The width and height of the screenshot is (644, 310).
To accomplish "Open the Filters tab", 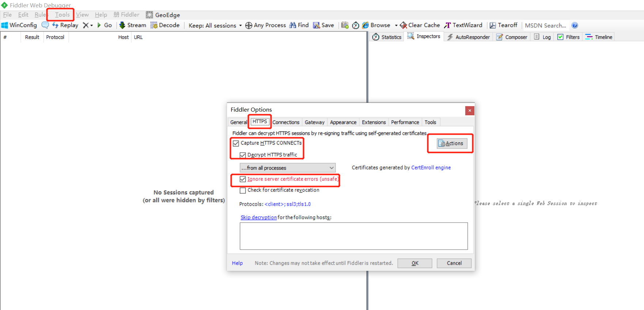I will pos(568,37).
